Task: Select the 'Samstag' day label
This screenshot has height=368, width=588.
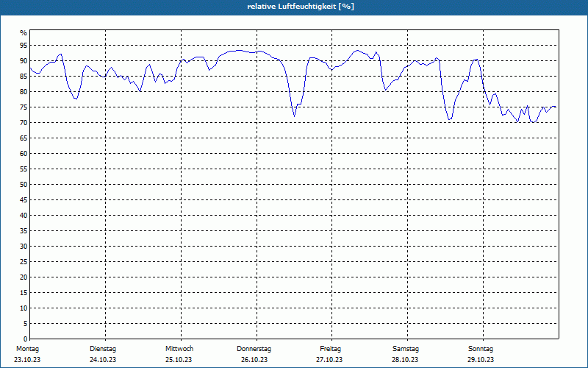Action: click(406, 349)
